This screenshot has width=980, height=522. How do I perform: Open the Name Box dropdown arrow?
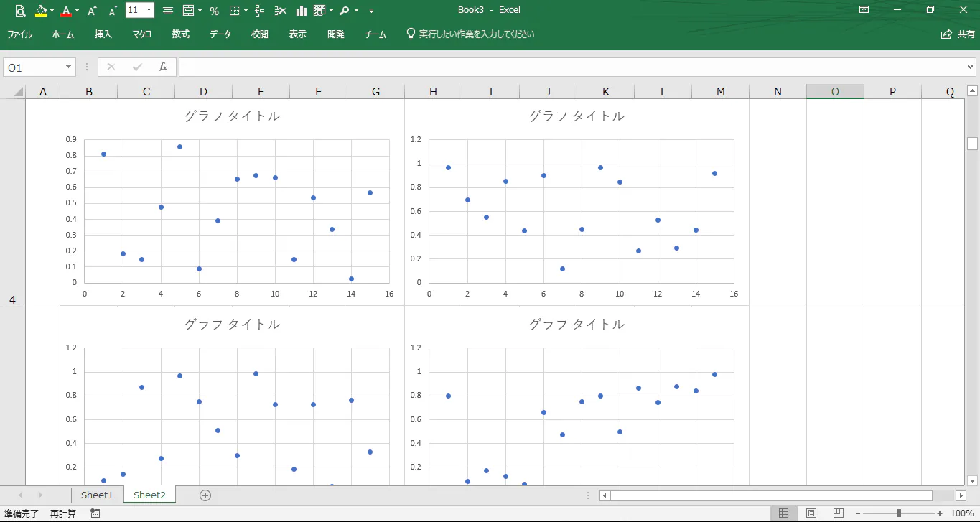(69, 67)
